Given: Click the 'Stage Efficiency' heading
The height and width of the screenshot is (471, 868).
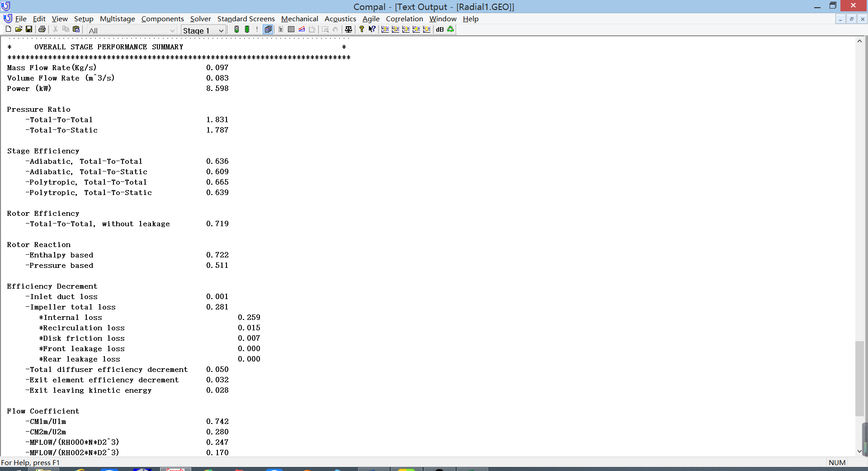Looking at the screenshot, I should click(43, 151).
